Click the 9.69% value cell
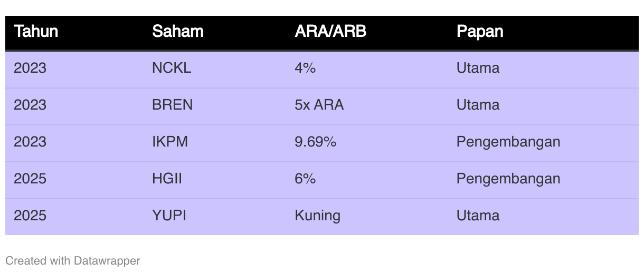 [x=316, y=142]
